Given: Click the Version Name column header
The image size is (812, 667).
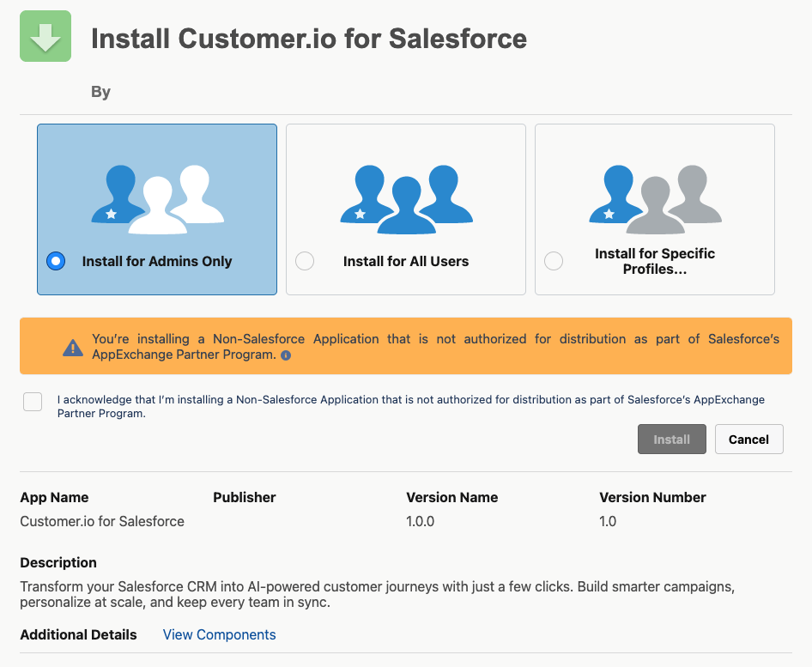Looking at the screenshot, I should tap(452, 497).
